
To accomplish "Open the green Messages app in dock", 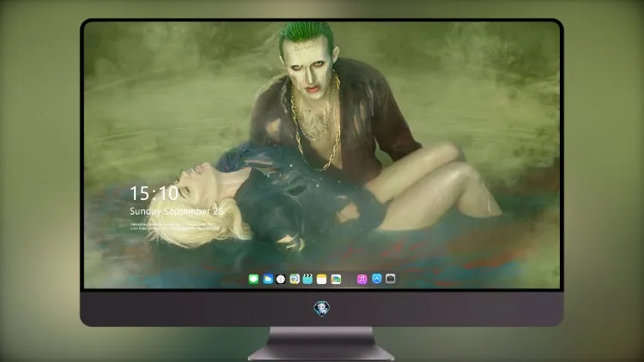I will pos(253,280).
